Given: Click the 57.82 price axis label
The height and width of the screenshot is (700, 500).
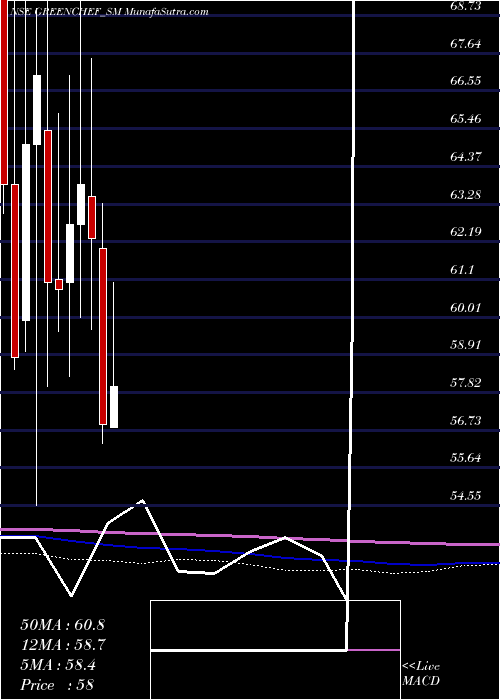Looking at the screenshot, I should [466, 382].
